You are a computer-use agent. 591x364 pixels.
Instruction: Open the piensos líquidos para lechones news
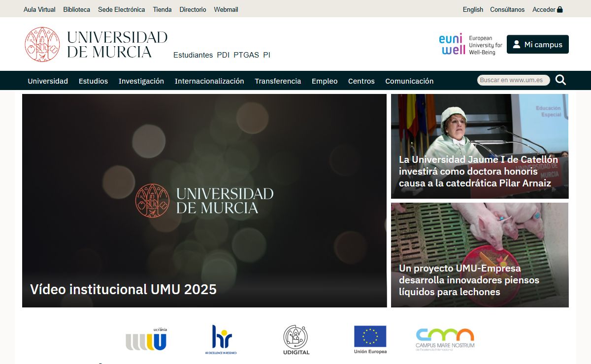(480, 255)
